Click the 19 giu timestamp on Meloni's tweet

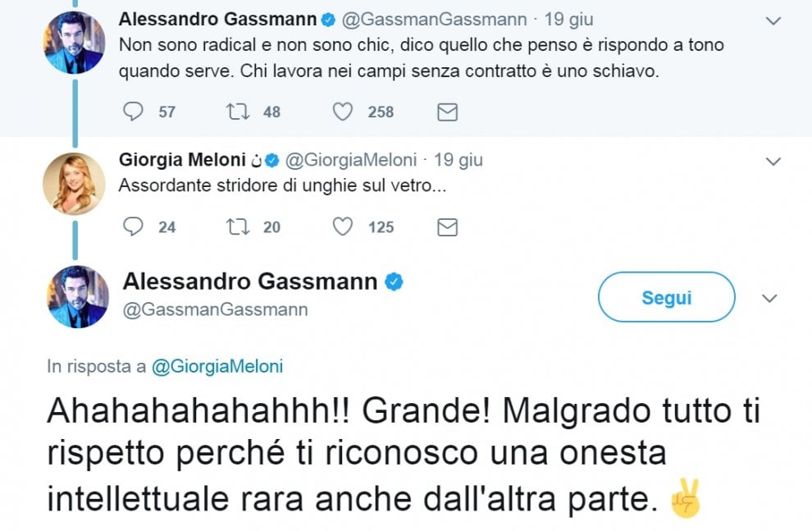[x=458, y=159]
